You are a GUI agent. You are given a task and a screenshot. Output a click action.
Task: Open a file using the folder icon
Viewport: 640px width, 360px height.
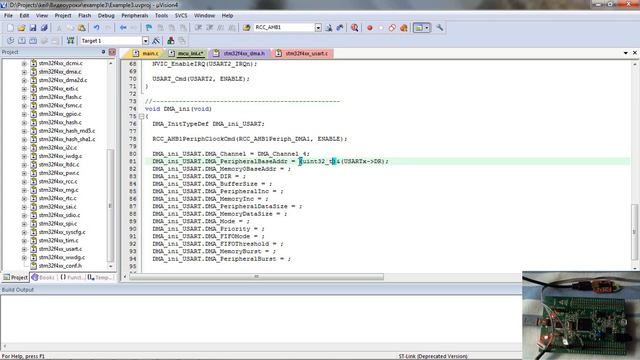pyautogui.click(x=21, y=28)
